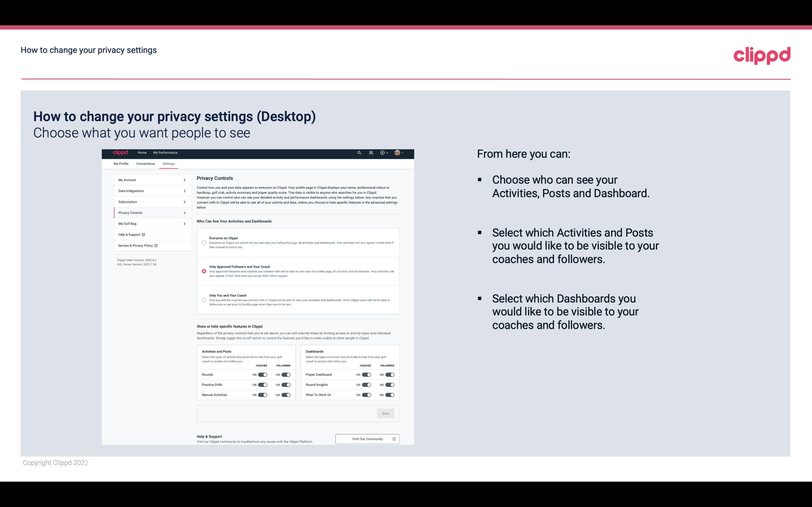Select the Settings tab in navigation
Image resolution: width=812 pixels, height=507 pixels.
169,163
